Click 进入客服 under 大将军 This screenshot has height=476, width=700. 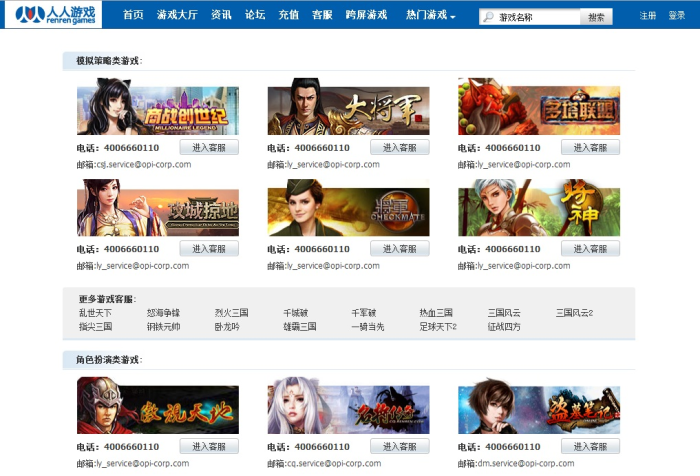(400, 147)
